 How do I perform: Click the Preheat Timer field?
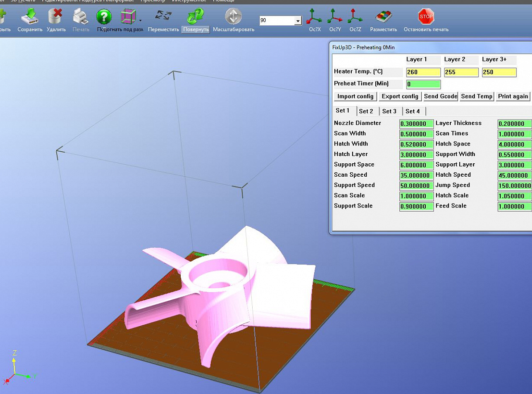pos(424,84)
